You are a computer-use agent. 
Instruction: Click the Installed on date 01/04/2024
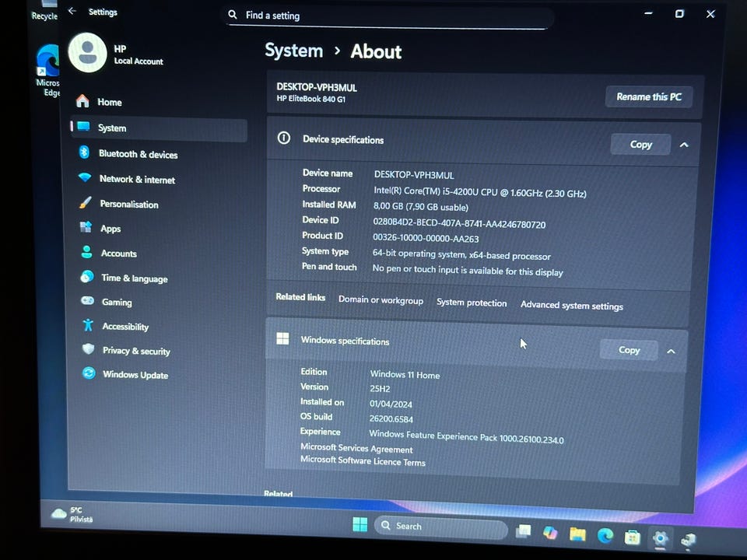[391, 404]
